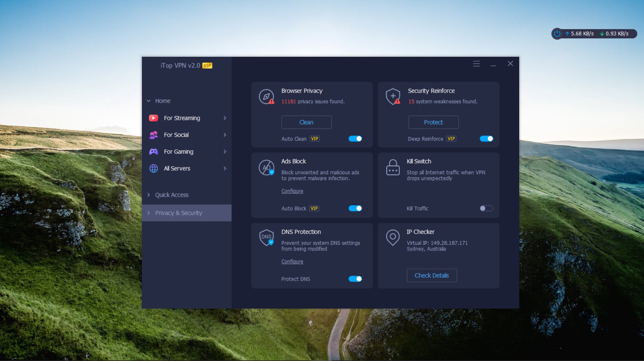Viewport: 644px width, 361px height.
Task: Click the Protect button
Action: coord(433,122)
